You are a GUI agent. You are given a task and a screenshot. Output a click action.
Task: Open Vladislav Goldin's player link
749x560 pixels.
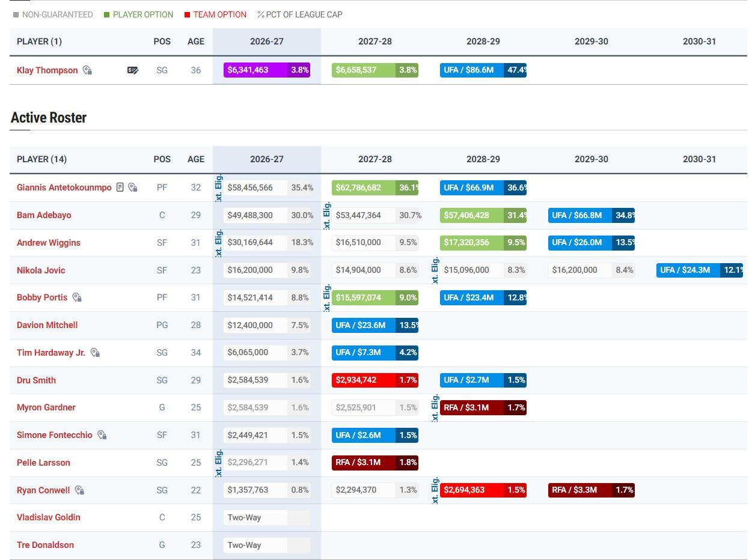pyautogui.click(x=49, y=517)
